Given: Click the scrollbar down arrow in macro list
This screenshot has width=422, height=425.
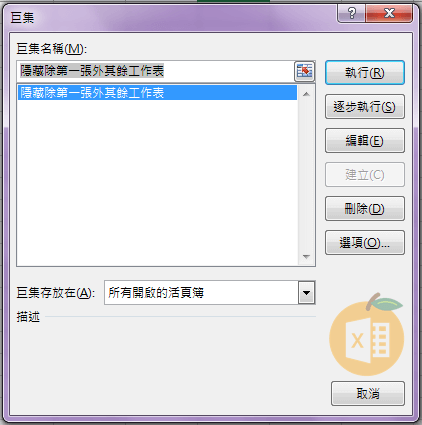Looking at the screenshot, I should coord(306,257).
